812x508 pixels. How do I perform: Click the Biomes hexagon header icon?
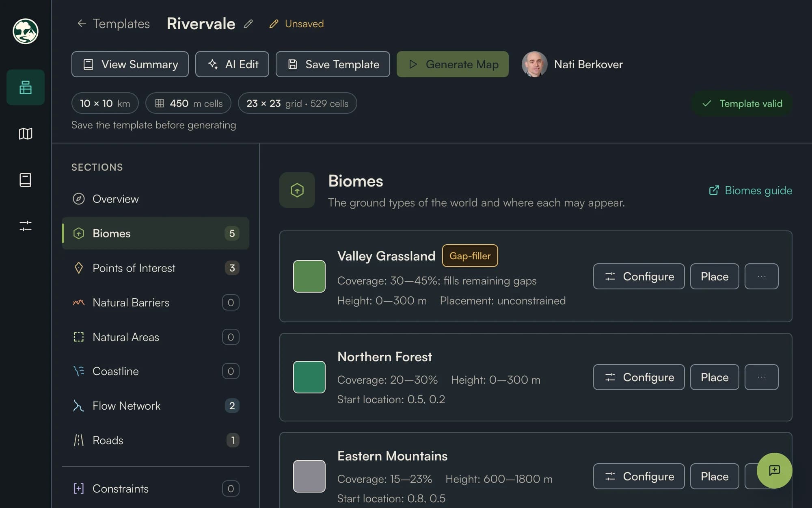coord(297,190)
